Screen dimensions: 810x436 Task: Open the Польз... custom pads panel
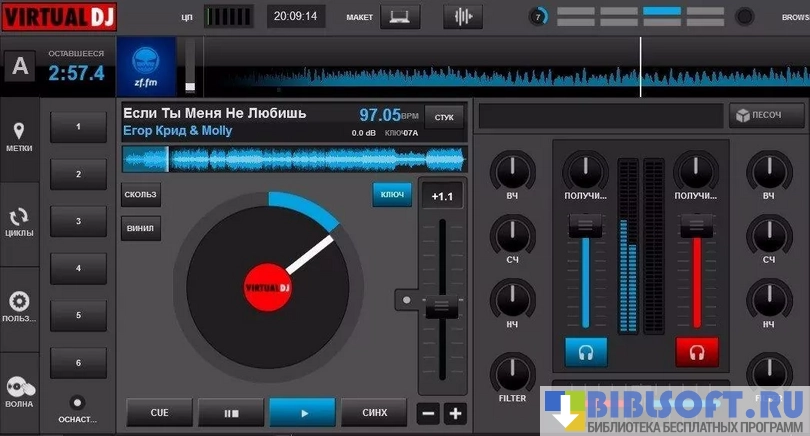pyautogui.click(x=19, y=308)
